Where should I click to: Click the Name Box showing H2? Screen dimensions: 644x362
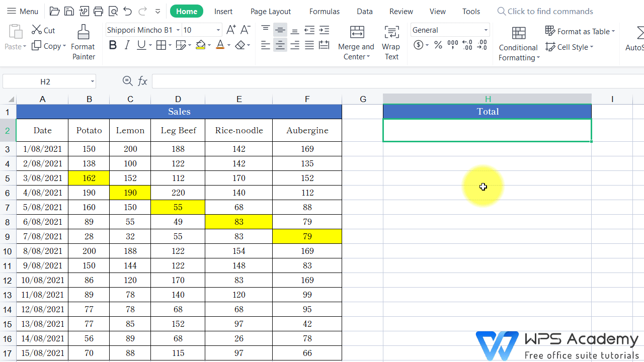(x=49, y=81)
